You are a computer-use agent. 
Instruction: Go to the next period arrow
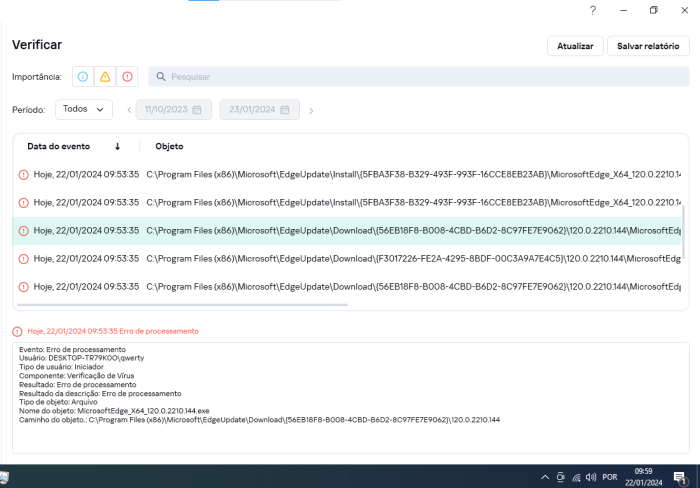click(x=311, y=111)
